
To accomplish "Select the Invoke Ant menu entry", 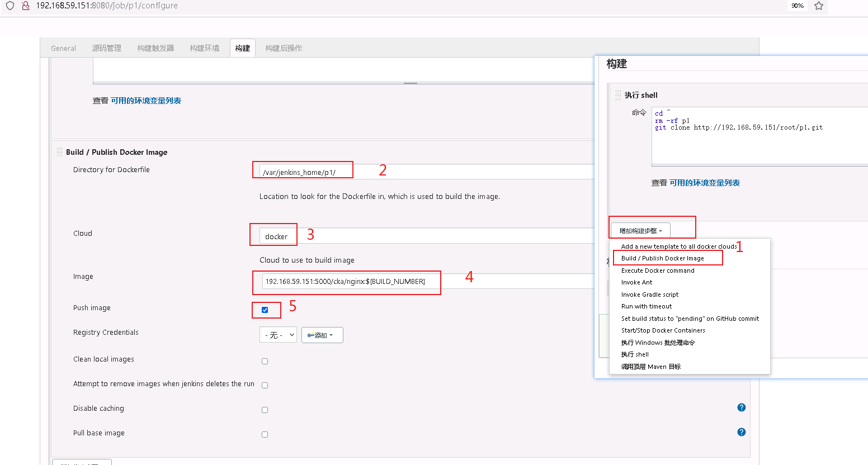I will click(636, 282).
